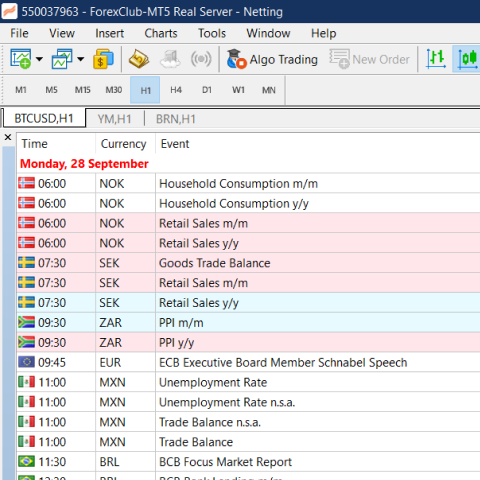Select the M5 timeframe

pyautogui.click(x=51, y=90)
